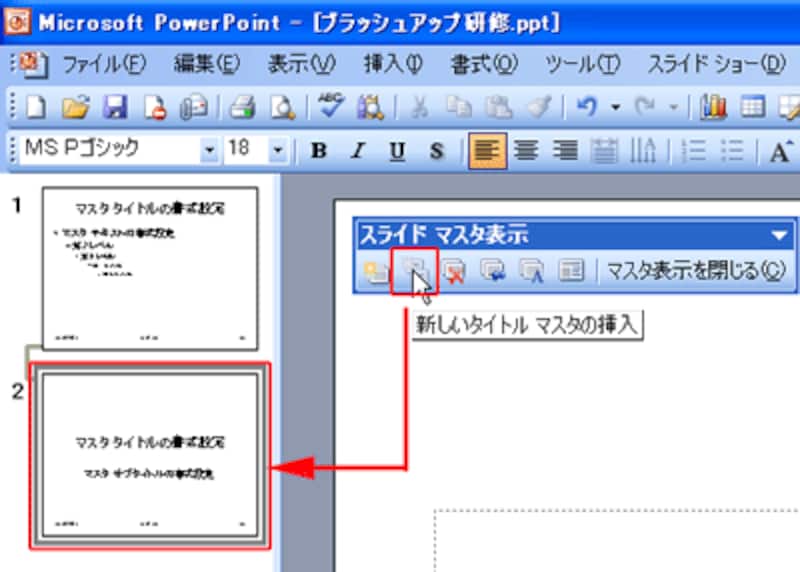
Task: Toggle Underline formatting
Action: 397,151
